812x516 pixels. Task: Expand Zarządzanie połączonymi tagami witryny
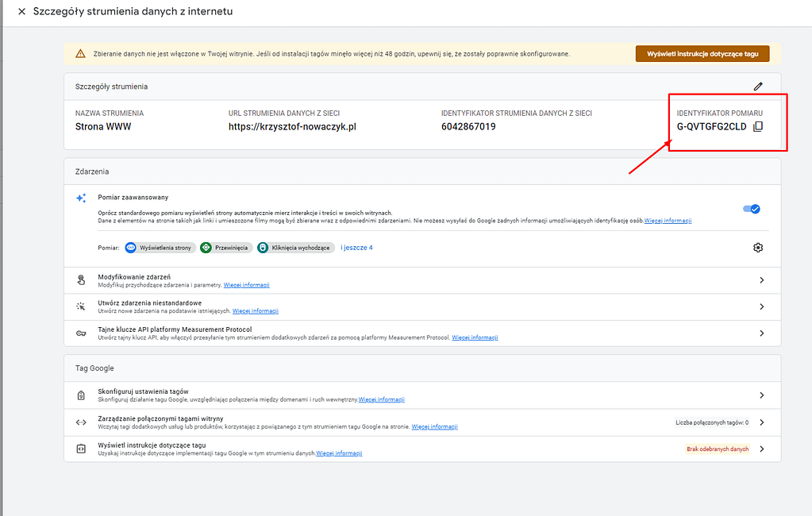coord(761,422)
